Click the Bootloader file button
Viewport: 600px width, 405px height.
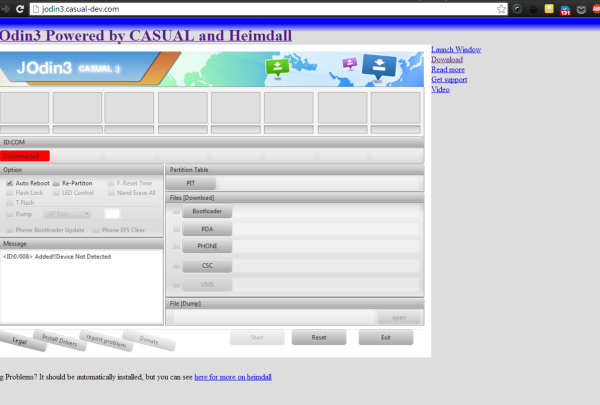click(207, 211)
